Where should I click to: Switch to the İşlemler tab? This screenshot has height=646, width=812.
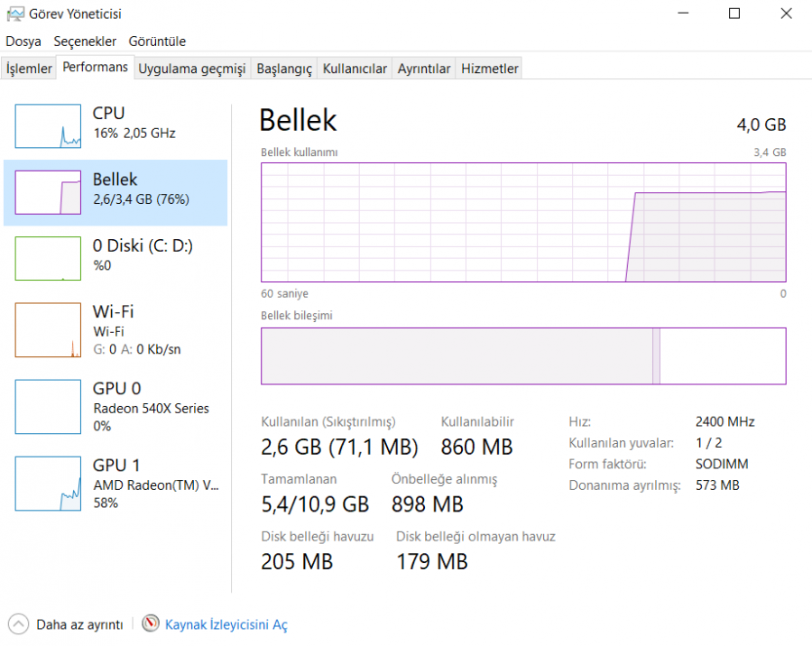(x=29, y=69)
